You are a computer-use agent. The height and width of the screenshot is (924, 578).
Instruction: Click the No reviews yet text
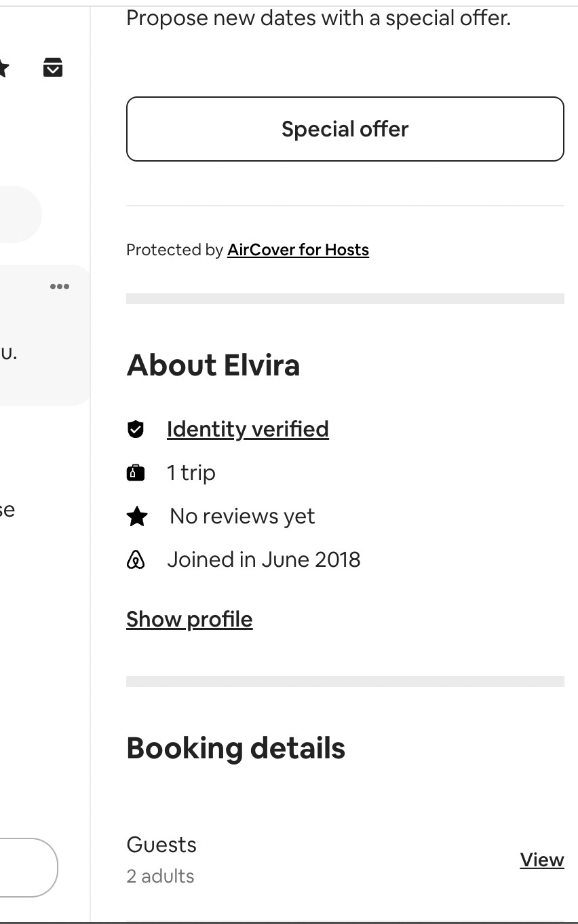point(242,517)
